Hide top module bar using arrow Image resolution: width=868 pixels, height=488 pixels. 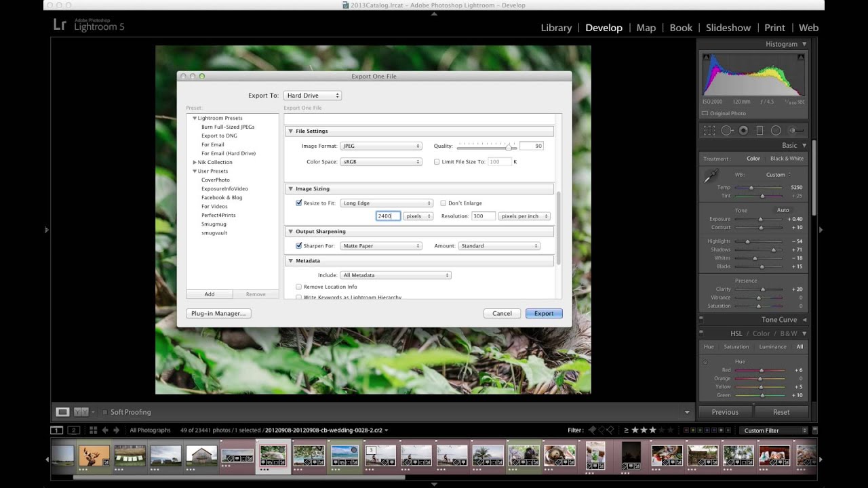pos(434,13)
